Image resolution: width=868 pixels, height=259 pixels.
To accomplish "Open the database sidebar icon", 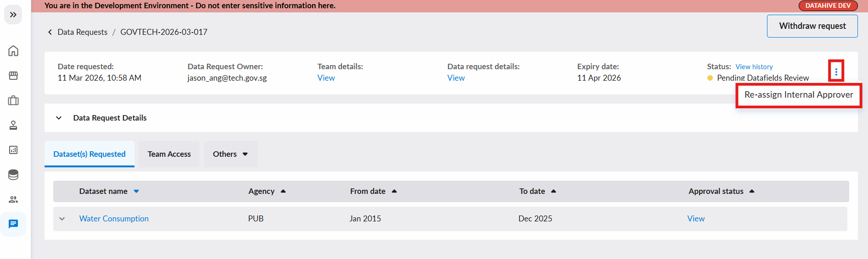I will (13, 175).
